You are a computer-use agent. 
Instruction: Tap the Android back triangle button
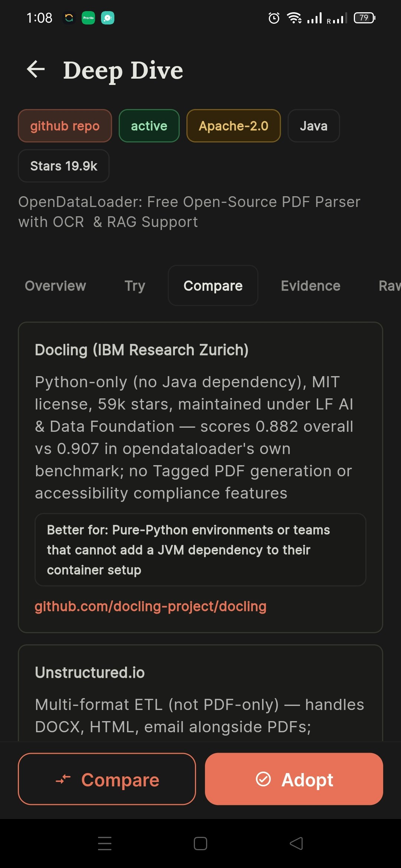(296, 844)
